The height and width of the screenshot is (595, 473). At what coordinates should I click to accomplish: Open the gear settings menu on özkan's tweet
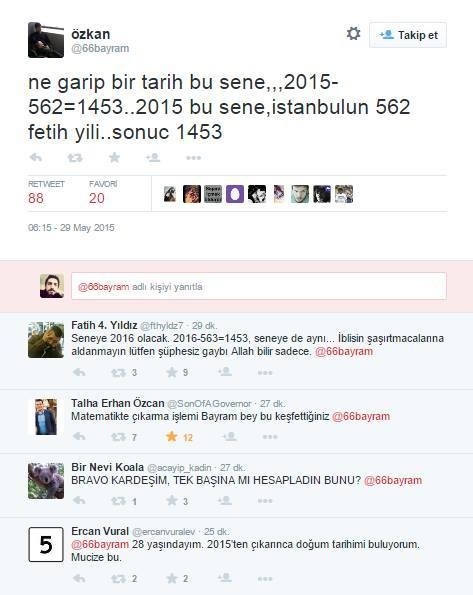(x=353, y=34)
